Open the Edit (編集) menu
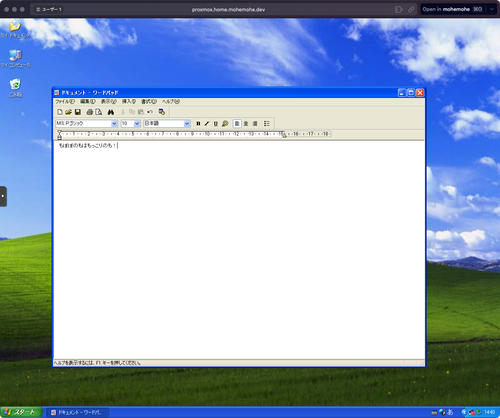 [x=88, y=101]
